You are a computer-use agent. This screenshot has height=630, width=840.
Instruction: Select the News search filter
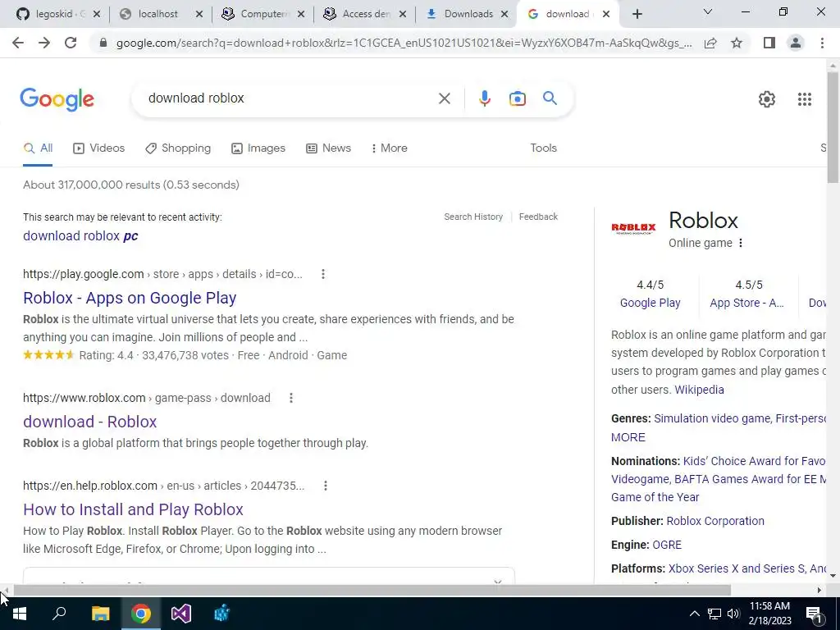tap(328, 148)
